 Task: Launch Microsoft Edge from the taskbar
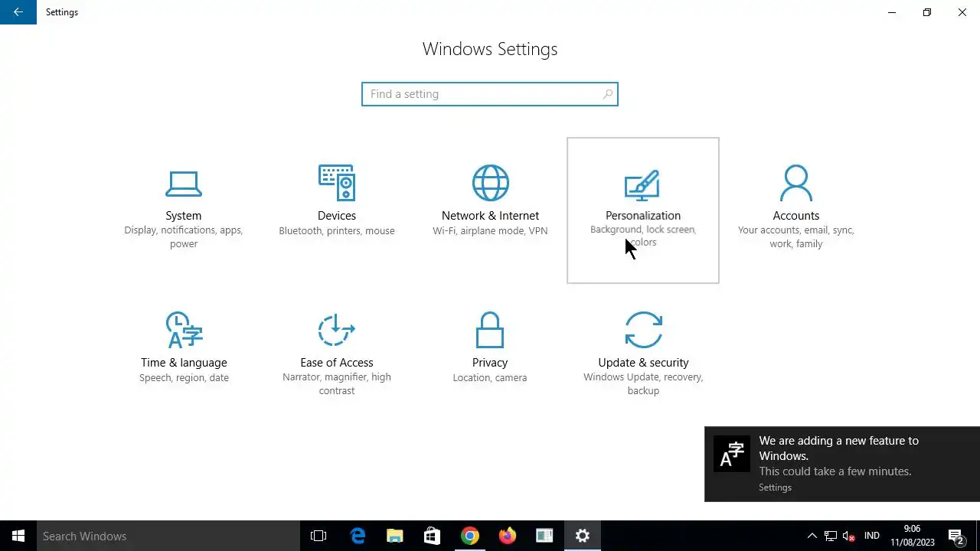(x=358, y=536)
